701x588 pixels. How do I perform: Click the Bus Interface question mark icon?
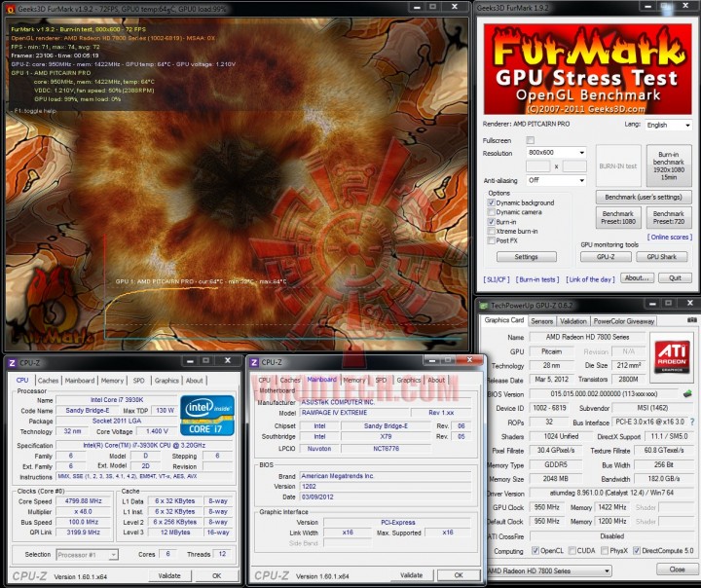[x=692, y=422]
